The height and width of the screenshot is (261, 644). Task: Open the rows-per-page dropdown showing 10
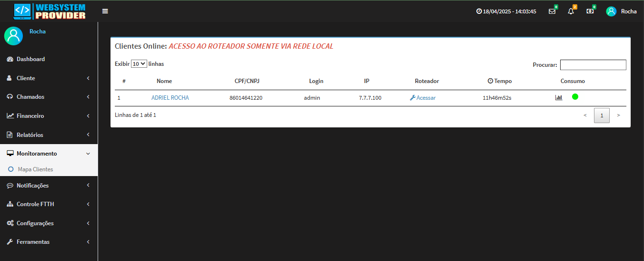click(139, 63)
